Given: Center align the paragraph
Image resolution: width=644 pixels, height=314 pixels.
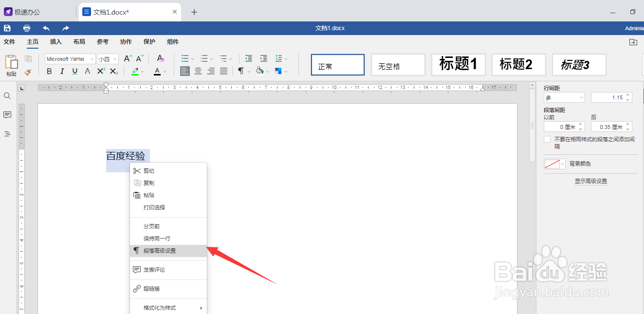Looking at the screenshot, I should (198, 71).
